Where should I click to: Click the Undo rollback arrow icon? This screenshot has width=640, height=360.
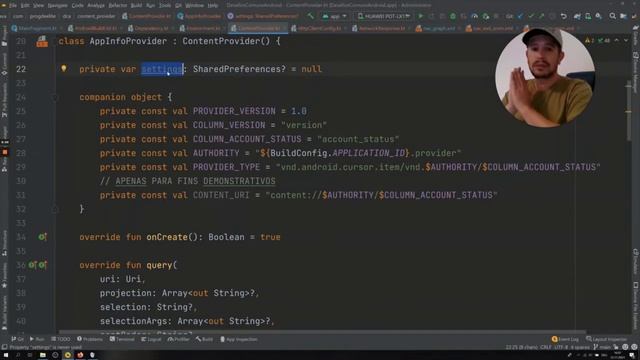[563, 16]
